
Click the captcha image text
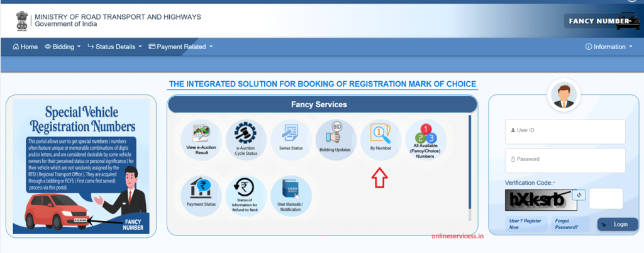tap(541, 200)
